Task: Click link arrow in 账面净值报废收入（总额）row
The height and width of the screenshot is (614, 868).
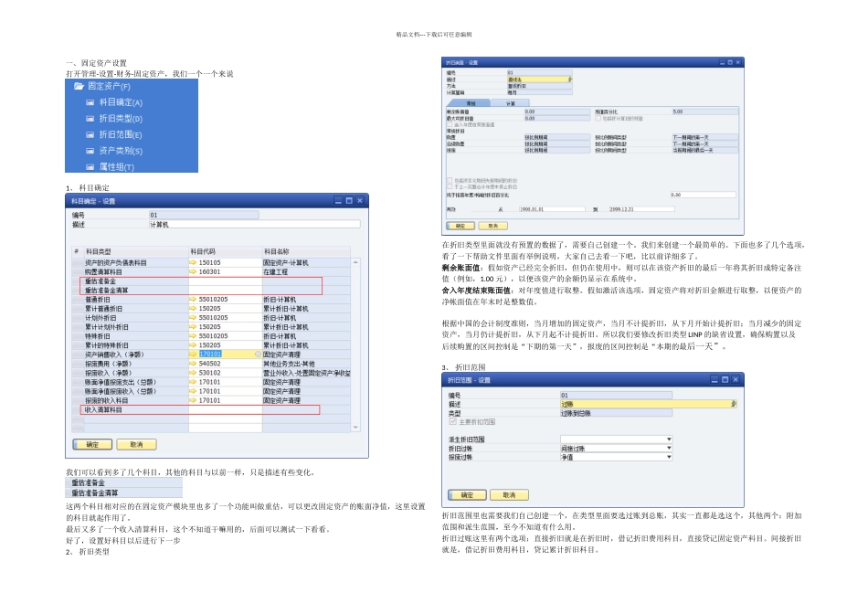Action: (x=193, y=391)
